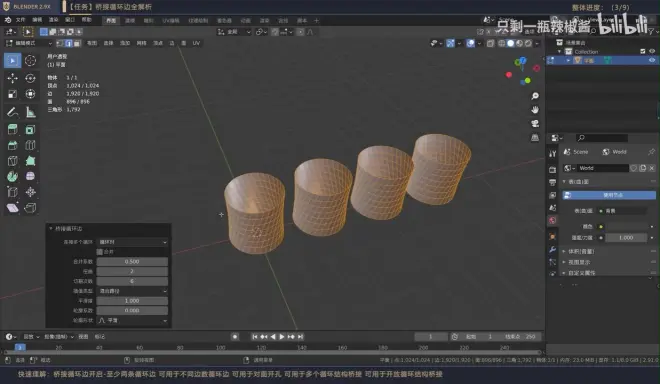Click the 0.500 merge factor slider
This screenshot has height=384, width=660.
point(132,261)
